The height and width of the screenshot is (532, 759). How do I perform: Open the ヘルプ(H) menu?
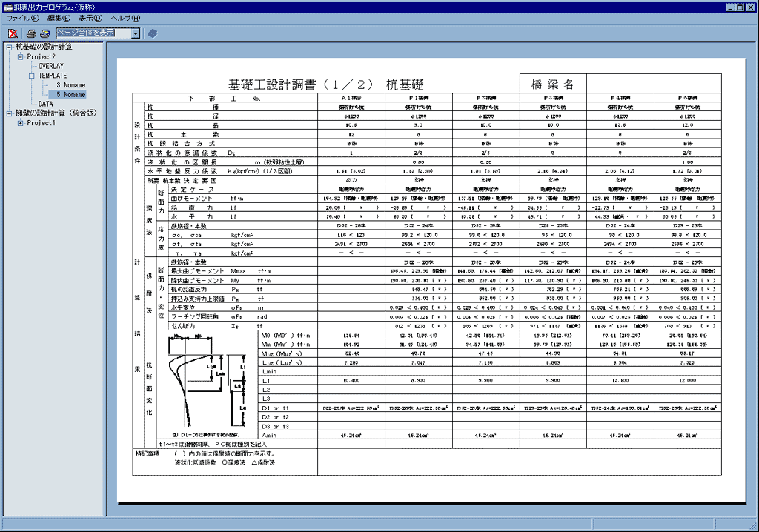pos(125,18)
